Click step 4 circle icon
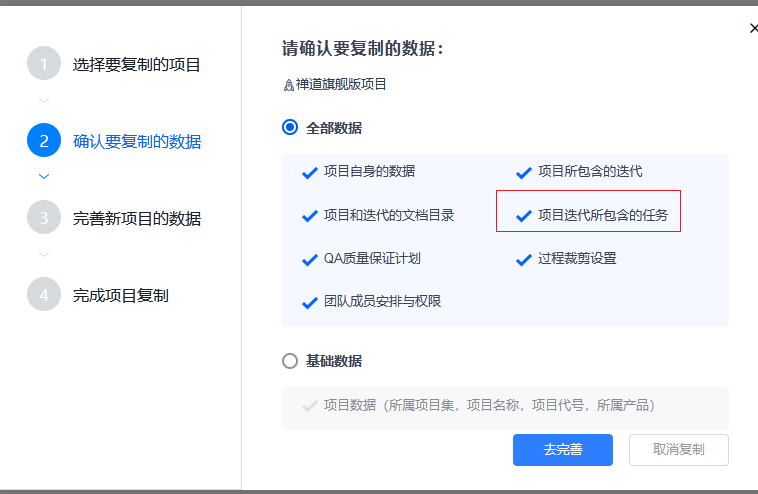Image resolution: width=758 pixels, height=494 pixels. 44,295
